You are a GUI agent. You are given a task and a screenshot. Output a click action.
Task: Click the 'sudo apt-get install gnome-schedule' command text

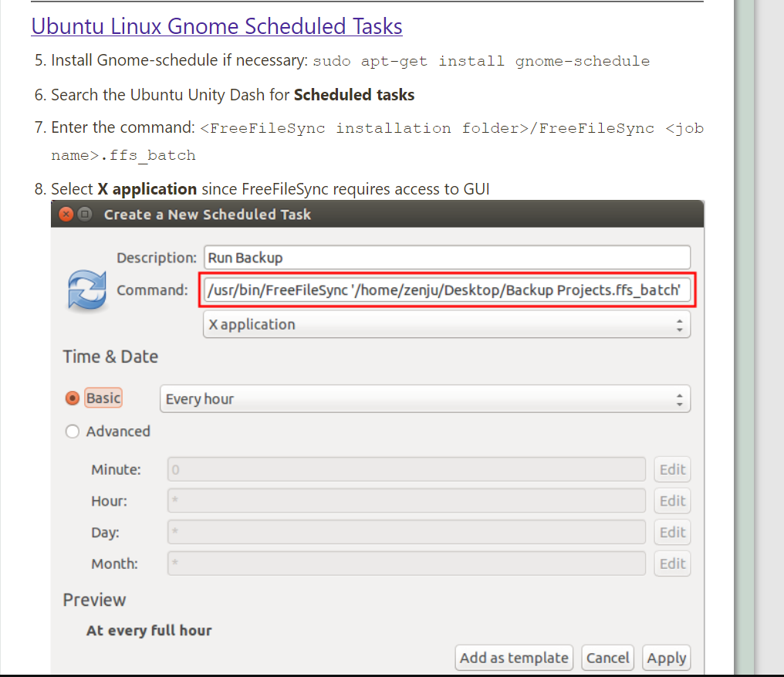[x=482, y=61]
